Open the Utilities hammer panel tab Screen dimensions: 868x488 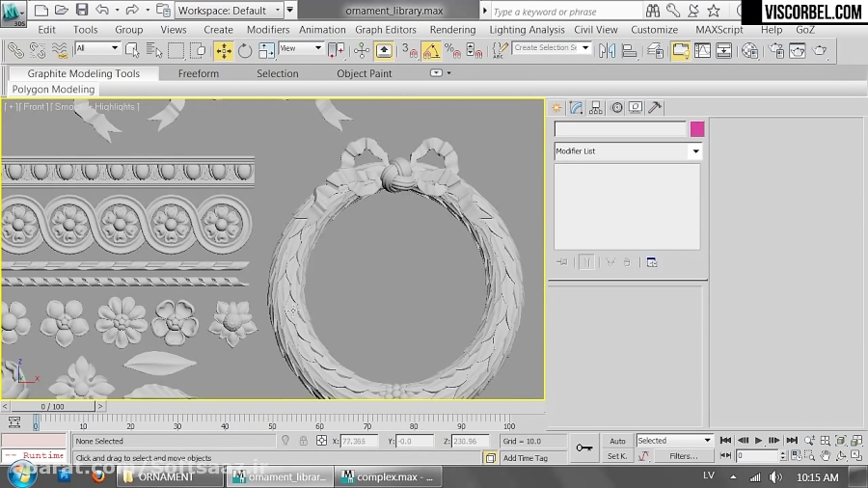click(x=654, y=108)
